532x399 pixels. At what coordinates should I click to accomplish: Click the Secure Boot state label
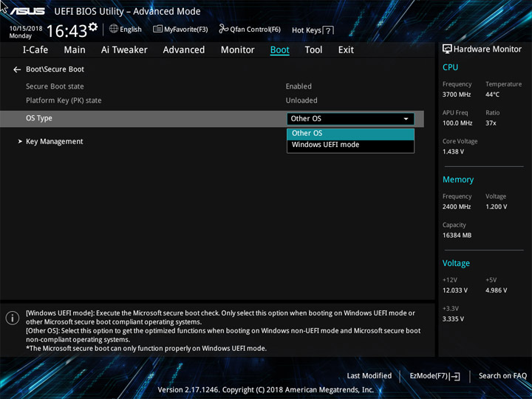click(x=55, y=86)
